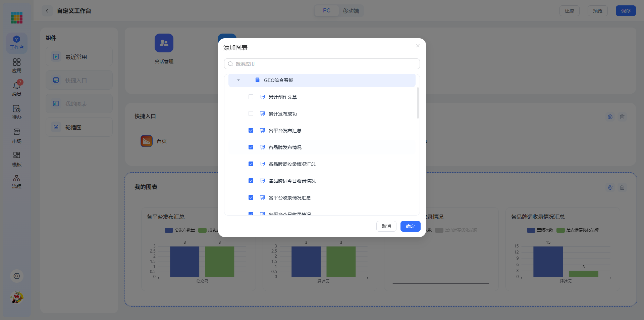This screenshot has height=320, width=644.
Task: Click the 各品牌词今日收录情况 row label
Action: click(292, 181)
